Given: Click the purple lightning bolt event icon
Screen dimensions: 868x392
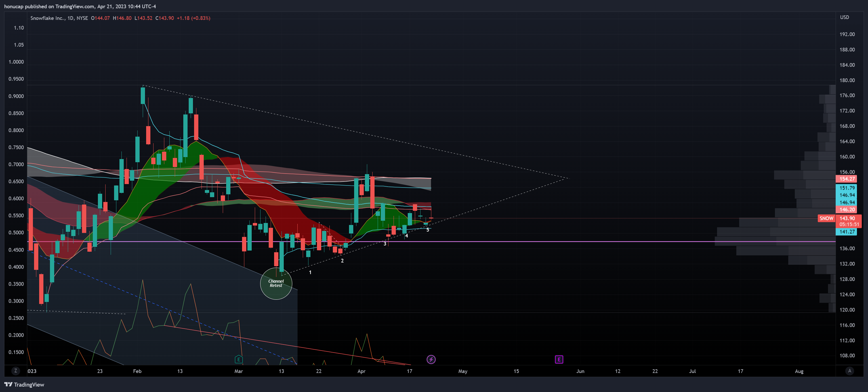Looking at the screenshot, I should 431,359.
